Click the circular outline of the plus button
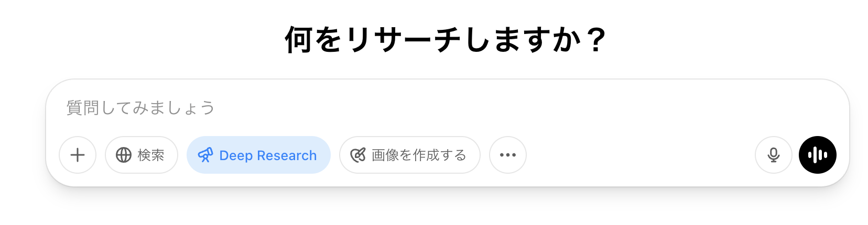This screenshot has width=868, height=225. (78, 155)
